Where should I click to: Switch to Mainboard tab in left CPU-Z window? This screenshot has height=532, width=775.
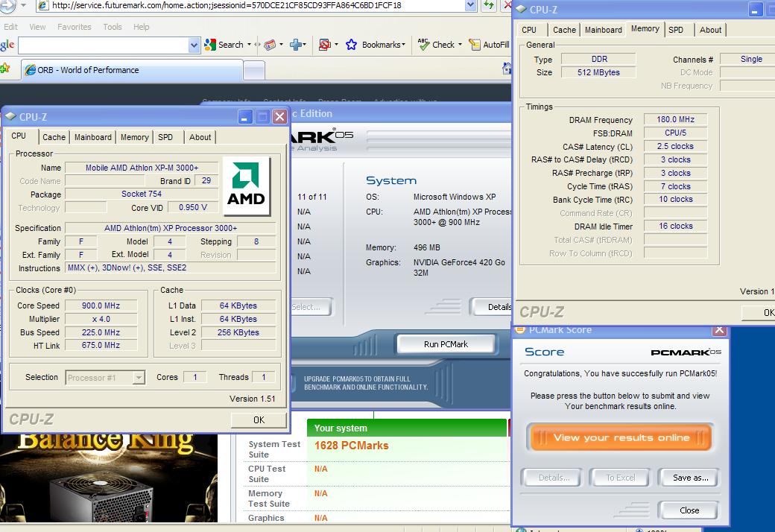(x=93, y=137)
